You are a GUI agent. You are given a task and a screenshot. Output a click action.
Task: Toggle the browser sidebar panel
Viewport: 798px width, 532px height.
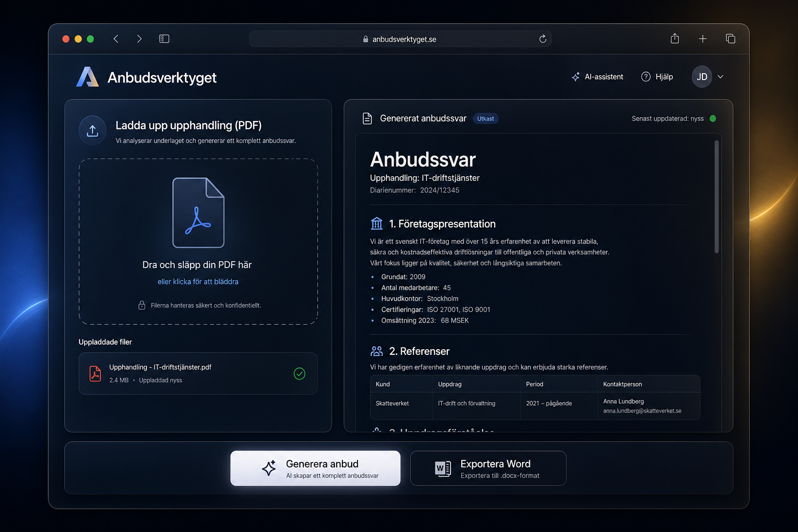coord(164,38)
